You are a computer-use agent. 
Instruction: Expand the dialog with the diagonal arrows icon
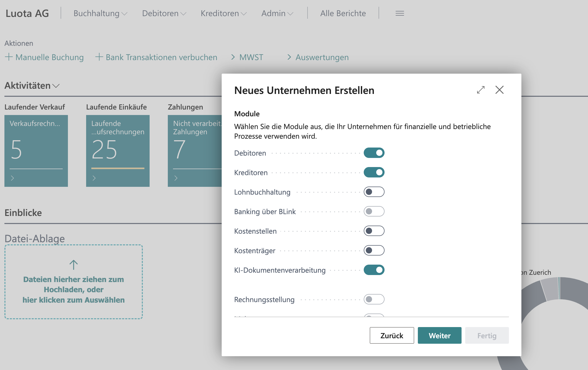click(481, 90)
